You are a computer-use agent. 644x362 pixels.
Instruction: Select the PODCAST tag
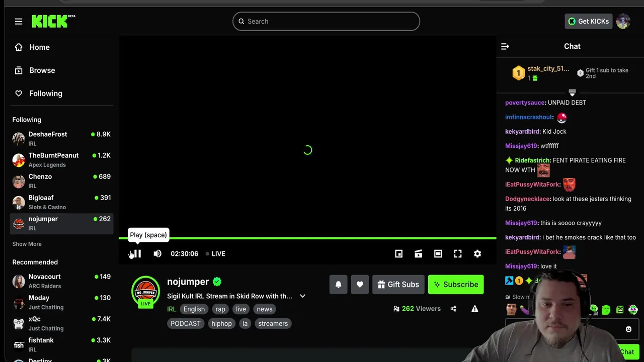pos(186,323)
